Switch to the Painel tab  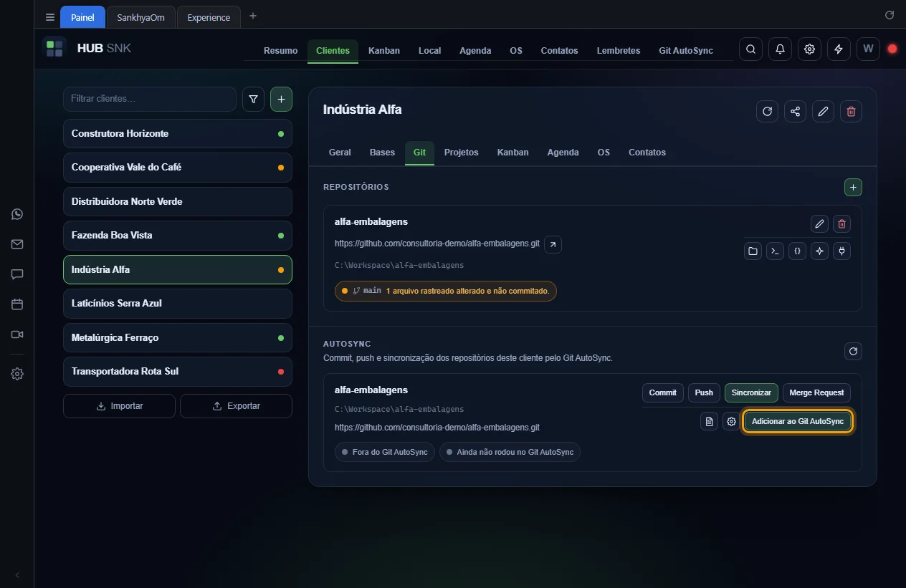click(x=82, y=17)
